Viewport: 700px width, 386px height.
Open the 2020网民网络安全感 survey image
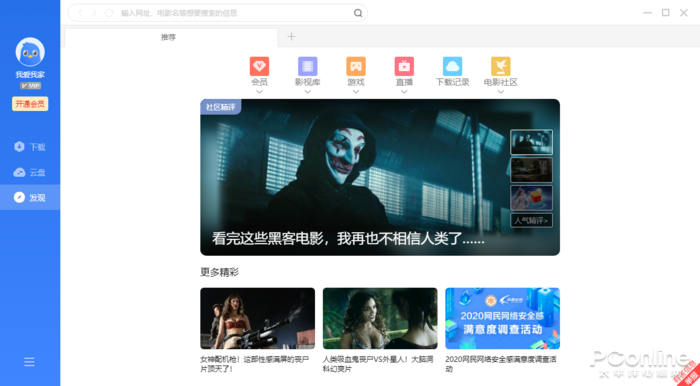pos(502,318)
